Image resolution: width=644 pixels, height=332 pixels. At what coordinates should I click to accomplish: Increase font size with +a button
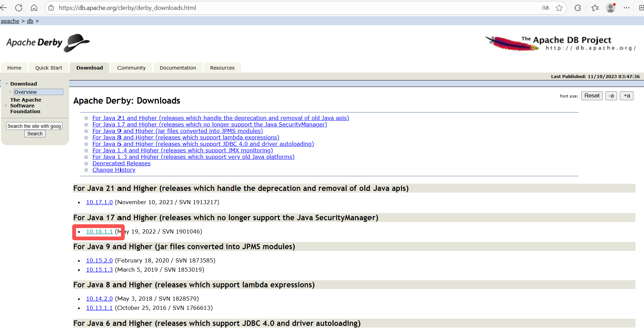[x=627, y=96]
